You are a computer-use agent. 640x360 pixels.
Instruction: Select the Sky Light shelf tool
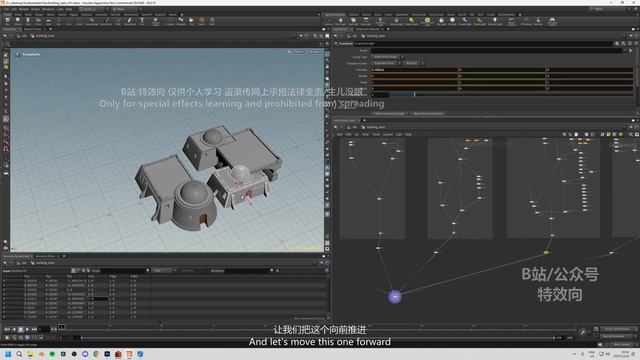pos(441,21)
